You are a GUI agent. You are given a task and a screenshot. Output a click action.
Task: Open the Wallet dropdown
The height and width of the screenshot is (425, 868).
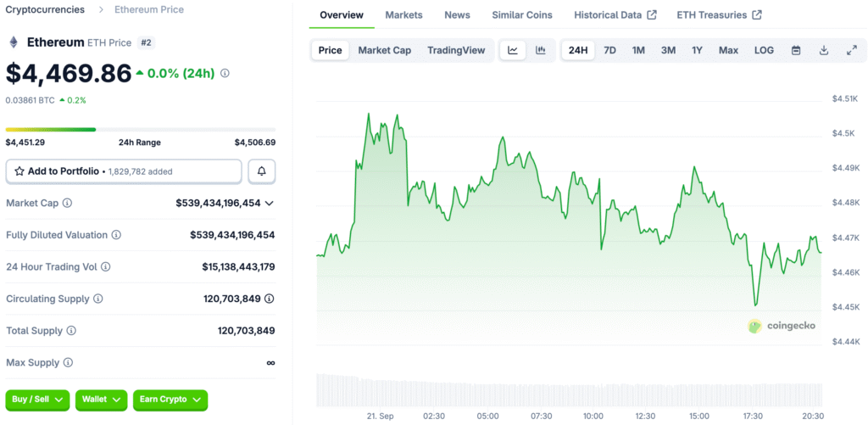tap(102, 400)
